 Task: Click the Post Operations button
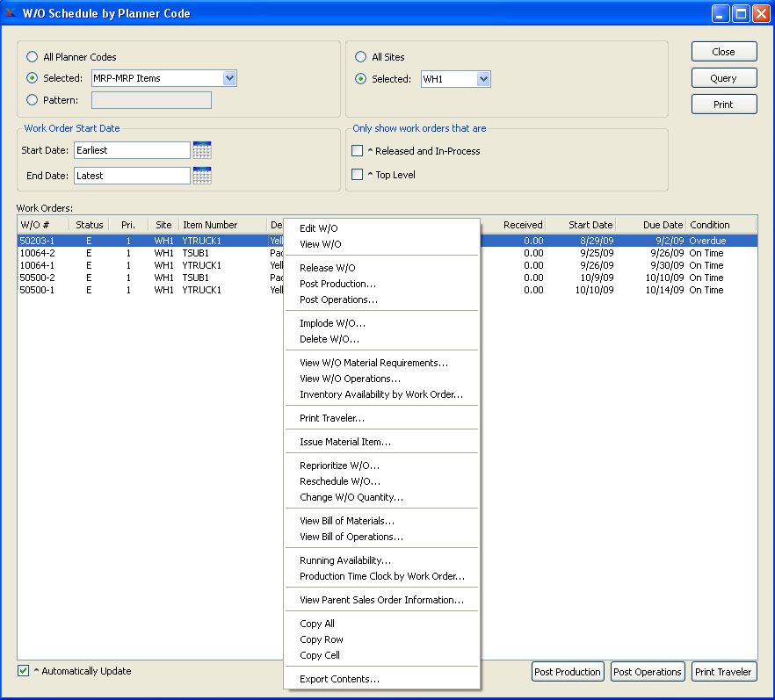648,672
